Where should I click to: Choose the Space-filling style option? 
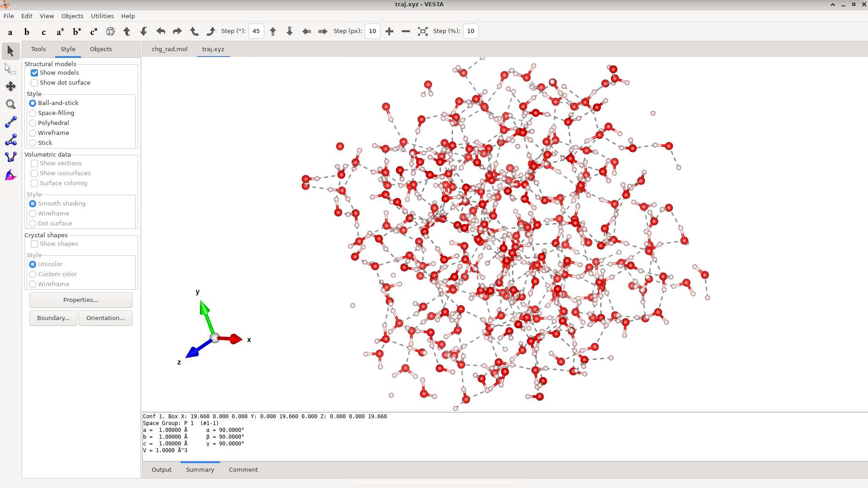(x=33, y=113)
